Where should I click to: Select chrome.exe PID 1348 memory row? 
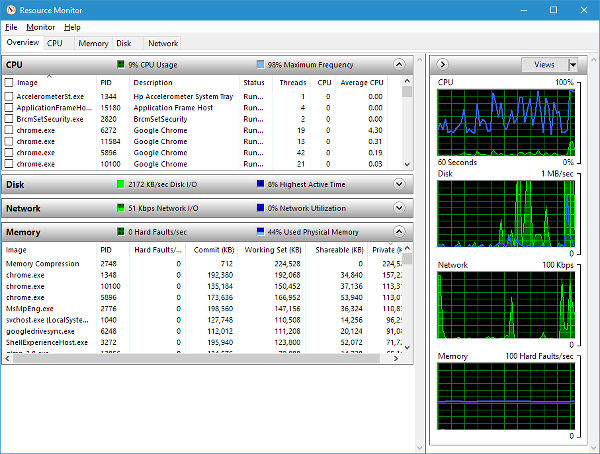point(203,275)
